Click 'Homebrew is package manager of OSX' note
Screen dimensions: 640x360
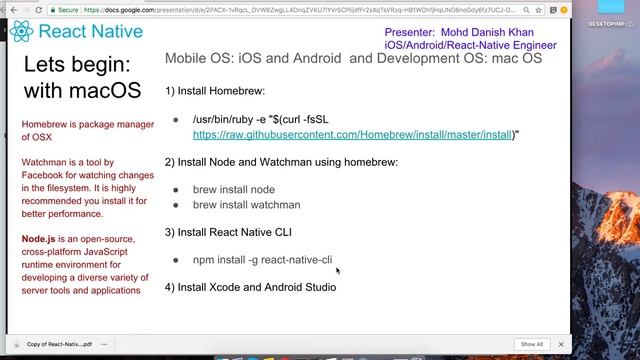[88, 131]
